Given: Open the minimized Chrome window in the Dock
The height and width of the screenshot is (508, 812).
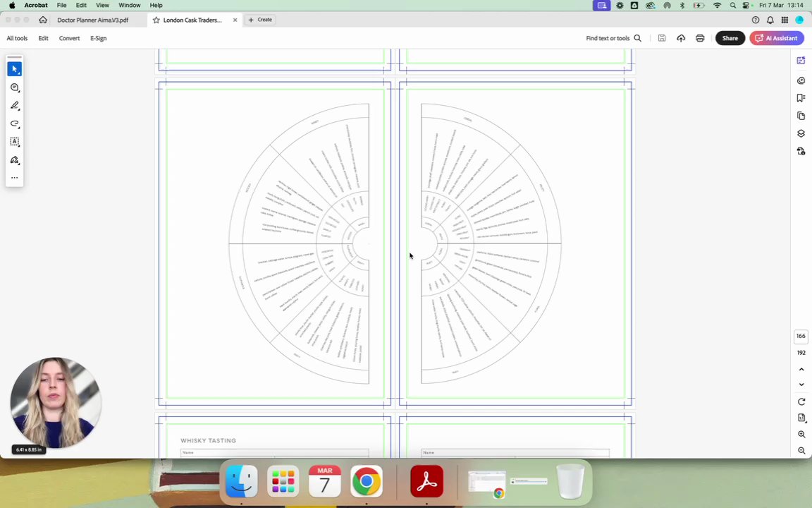Looking at the screenshot, I should tap(487, 483).
